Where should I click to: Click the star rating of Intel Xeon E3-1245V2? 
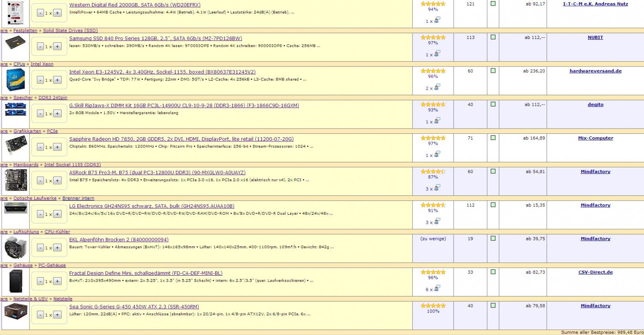pyautogui.click(x=433, y=71)
